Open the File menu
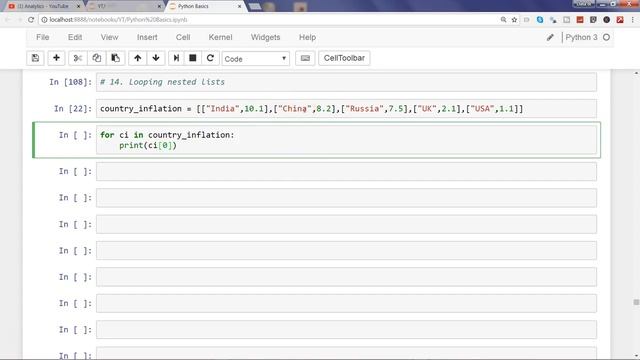Viewport: 640px width, 360px height. coord(42,37)
